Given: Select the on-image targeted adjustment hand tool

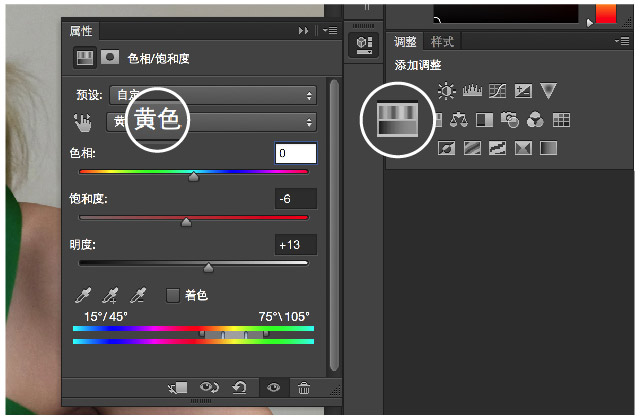Looking at the screenshot, I should click(x=83, y=122).
